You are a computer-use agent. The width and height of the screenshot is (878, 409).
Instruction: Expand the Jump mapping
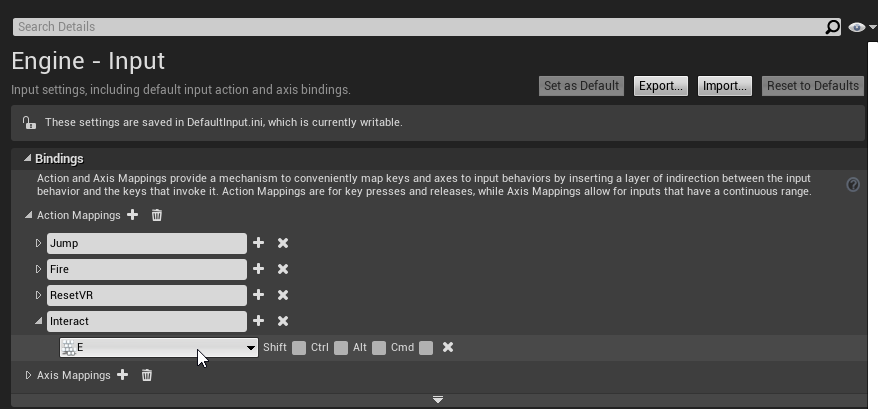coord(38,243)
